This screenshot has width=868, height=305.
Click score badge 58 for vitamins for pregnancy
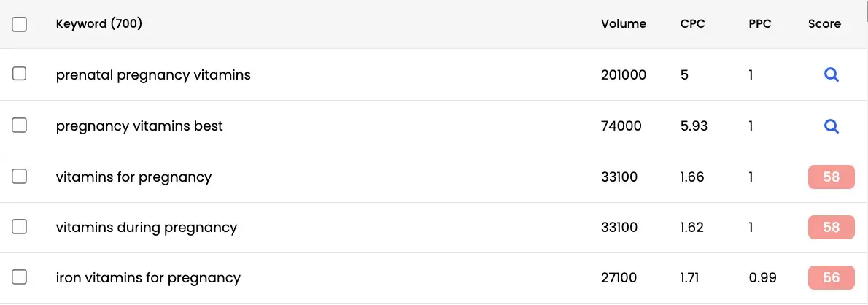tap(831, 177)
